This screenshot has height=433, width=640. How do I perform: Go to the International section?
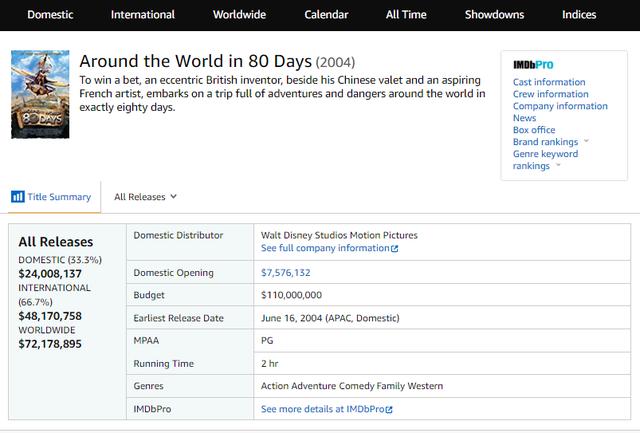coord(143,15)
